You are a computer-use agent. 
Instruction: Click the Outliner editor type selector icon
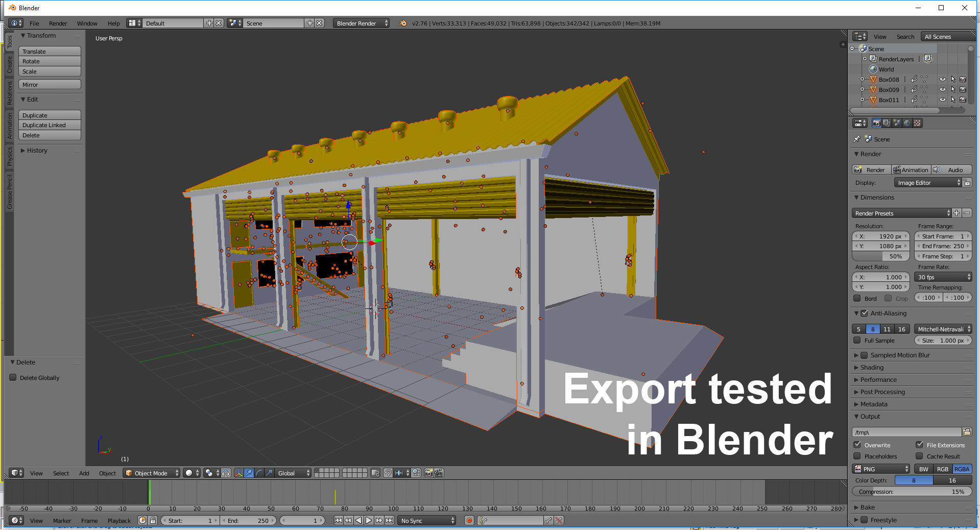click(x=861, y=36)
